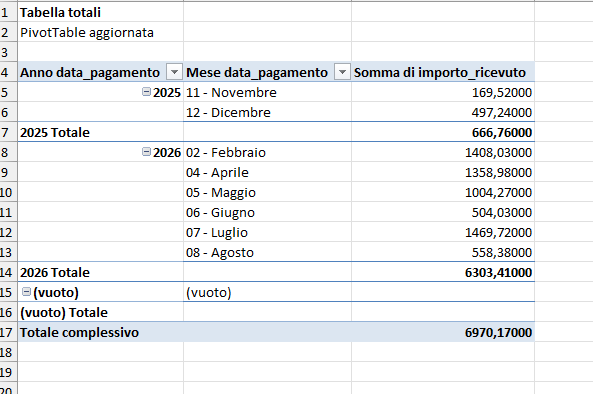
Task: Open the Anno data_pagamento filter dropdown
Action: click(x=174, y=72)
